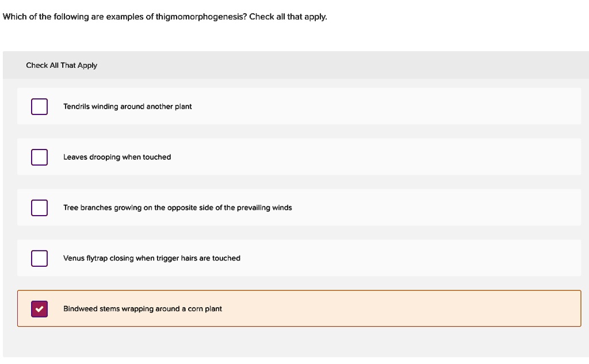This screenshot has height=364, width=589.
Task: Check the Tree branches growing opposite winds option
Action: pos(39,208)
